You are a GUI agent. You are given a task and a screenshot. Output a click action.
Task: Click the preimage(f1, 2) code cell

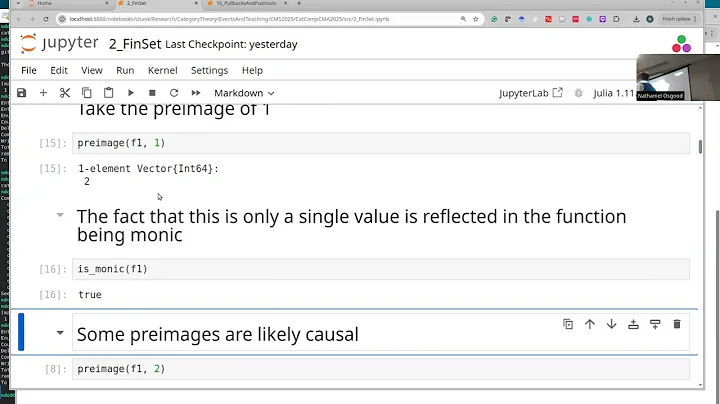(381, 369)
